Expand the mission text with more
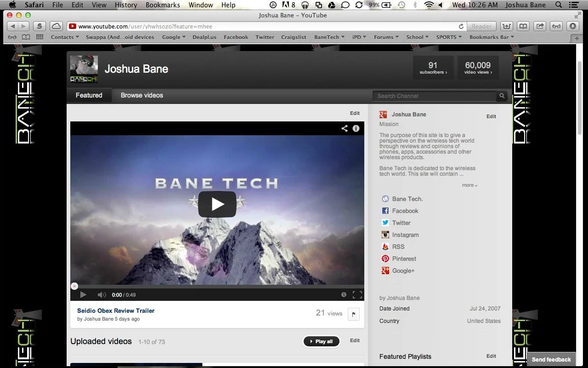The image size is (588, 368). 469,185
